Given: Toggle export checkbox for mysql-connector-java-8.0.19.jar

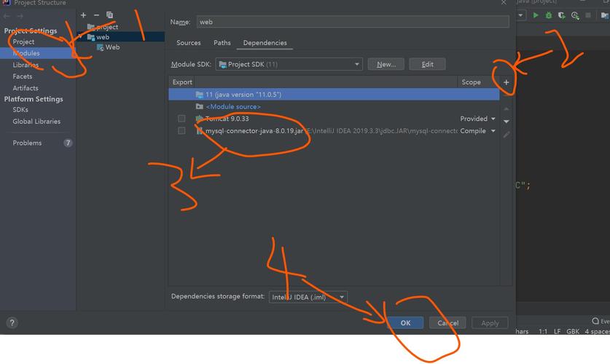Looking at the screenshot, I should tap(181, 130).
